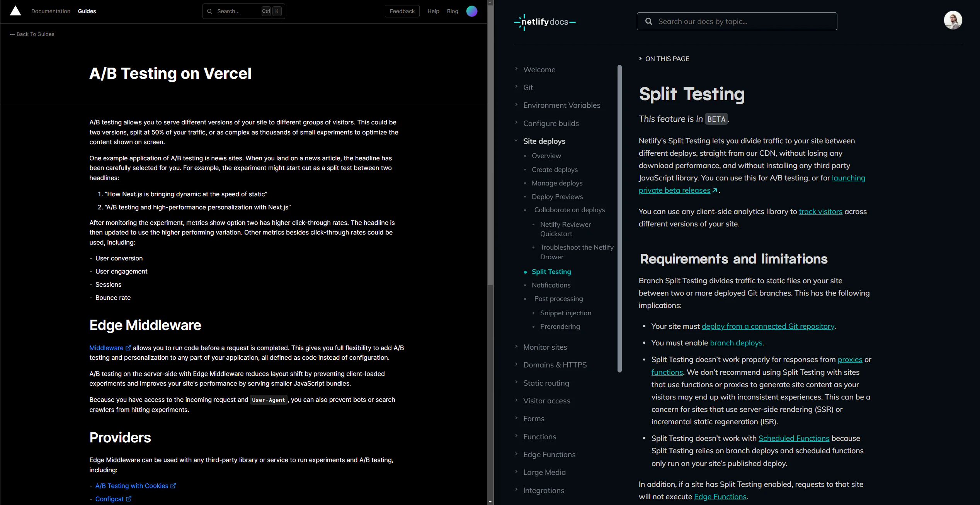Open Snippet injection sidebar item
The image size is (980, 505).
click(x=565, y=313)
